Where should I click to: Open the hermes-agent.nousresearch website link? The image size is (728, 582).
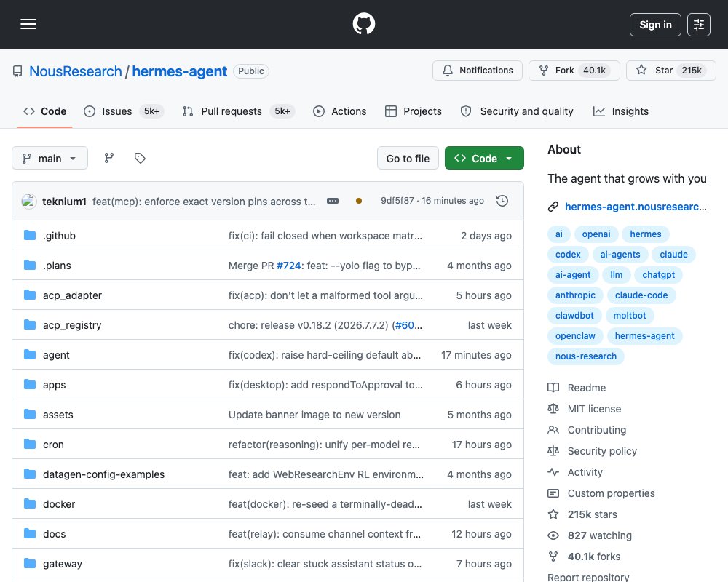pos(635,207)
